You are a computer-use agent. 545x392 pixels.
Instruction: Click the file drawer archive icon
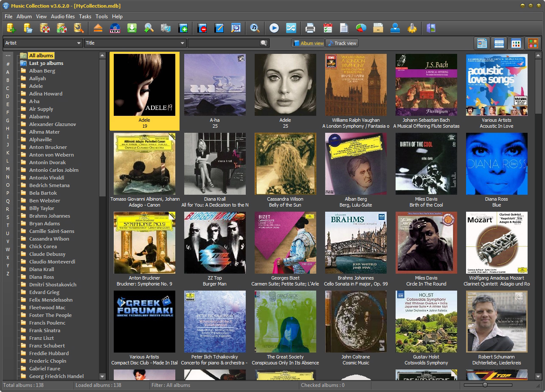tap(378, 28)
